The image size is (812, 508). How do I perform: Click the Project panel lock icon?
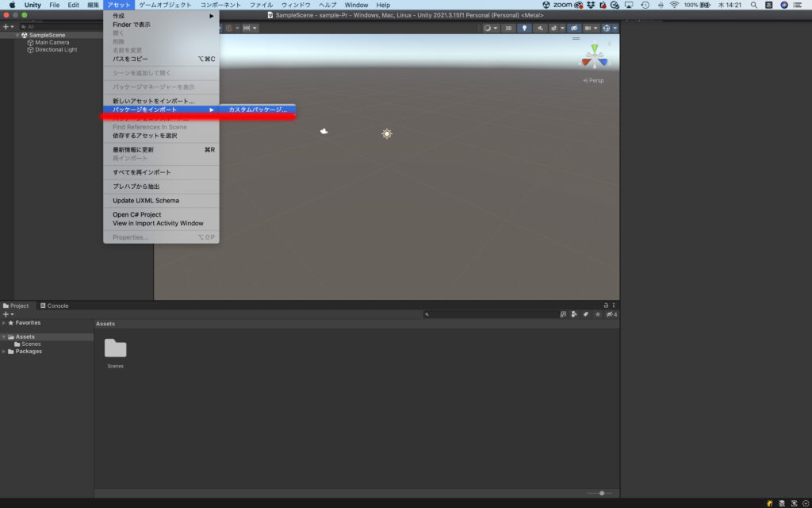point(606,306)
